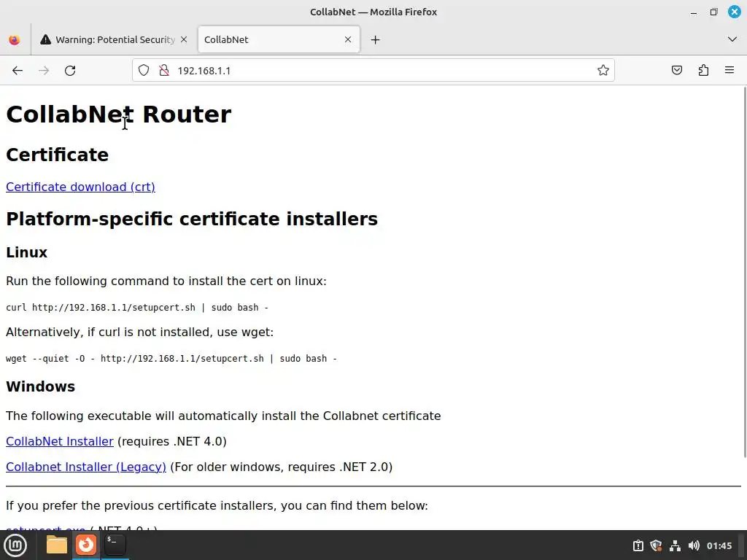Click the security shield tray icon
Viewport: 747px width, 560px height.
click(x=656, y=545)
